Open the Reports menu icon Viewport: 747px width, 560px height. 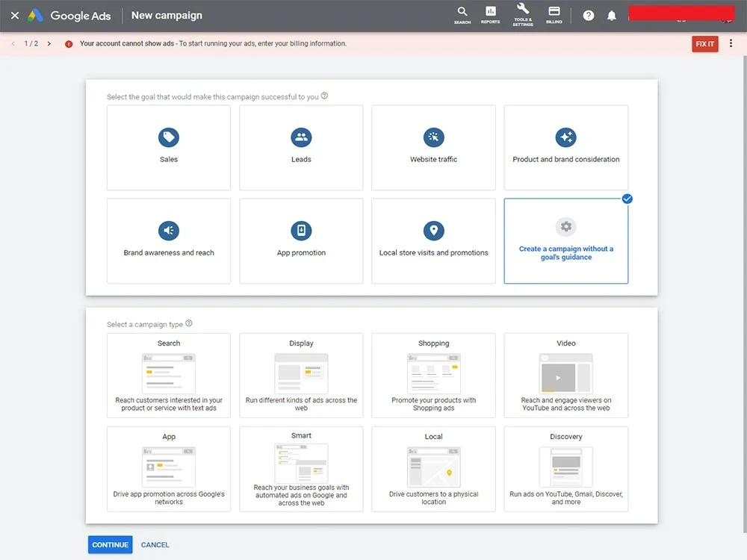pos(490,15)
